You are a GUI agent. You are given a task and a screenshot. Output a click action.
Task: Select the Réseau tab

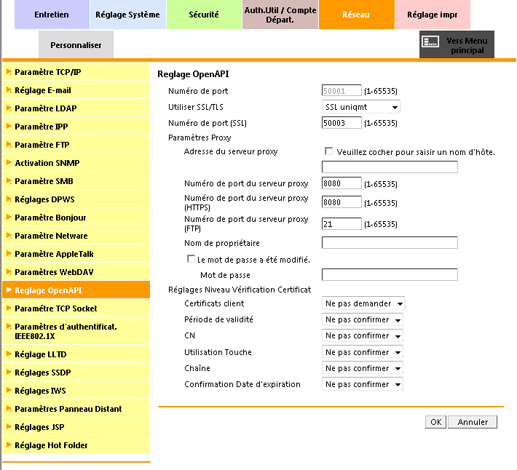356,15
